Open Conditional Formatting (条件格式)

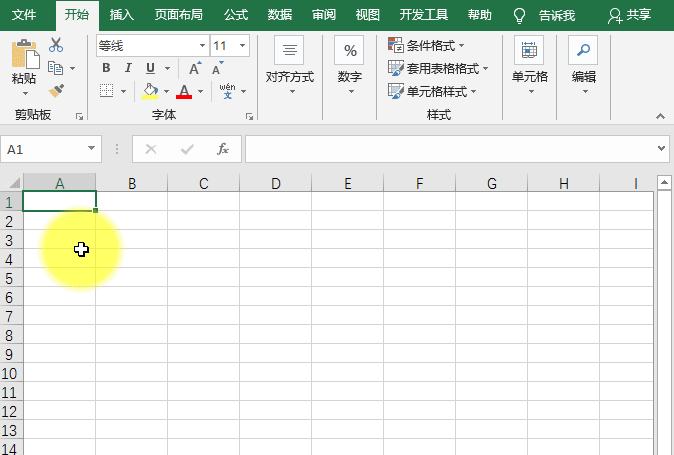426,45
